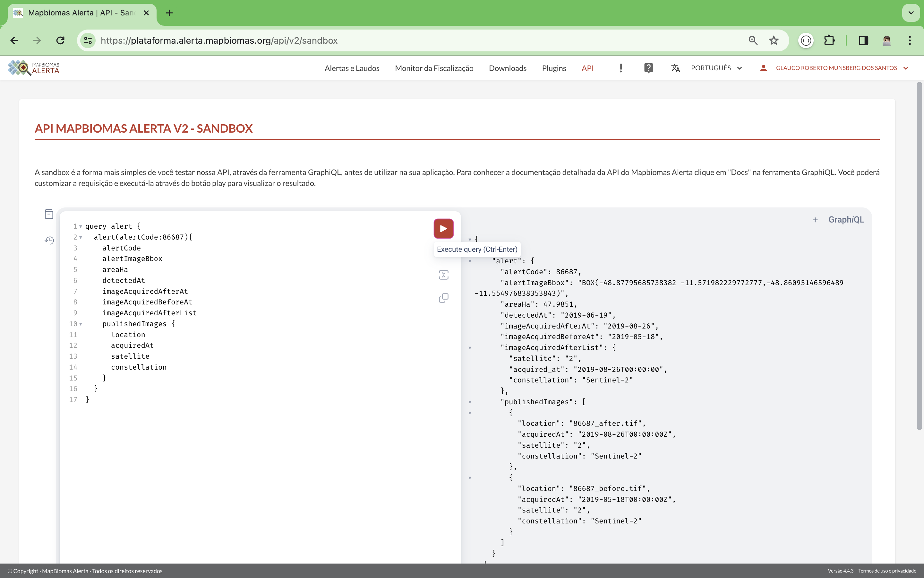Open Alertas e Laudos menu item
The image size is (924, 578).
click(x=352, y=68)
